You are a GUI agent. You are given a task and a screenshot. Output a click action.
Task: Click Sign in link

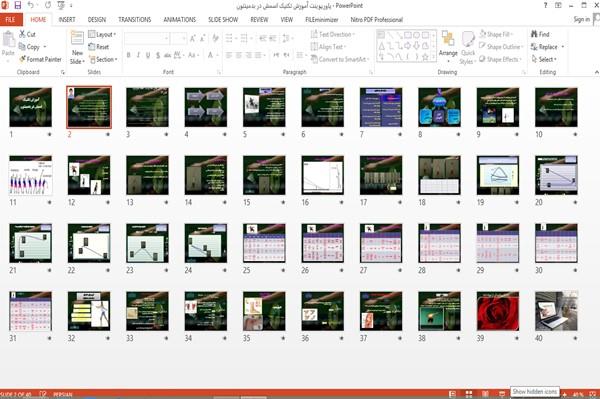pyautogui.click(x=582, y=19)
